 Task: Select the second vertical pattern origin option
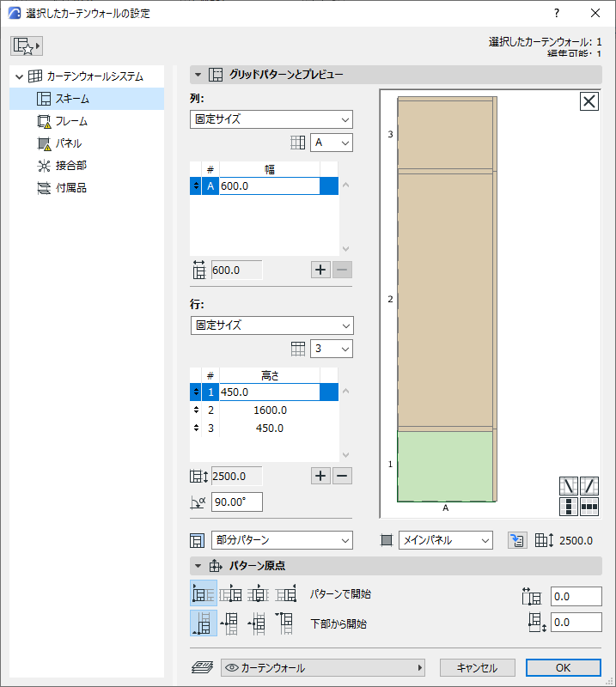point(230,623)
